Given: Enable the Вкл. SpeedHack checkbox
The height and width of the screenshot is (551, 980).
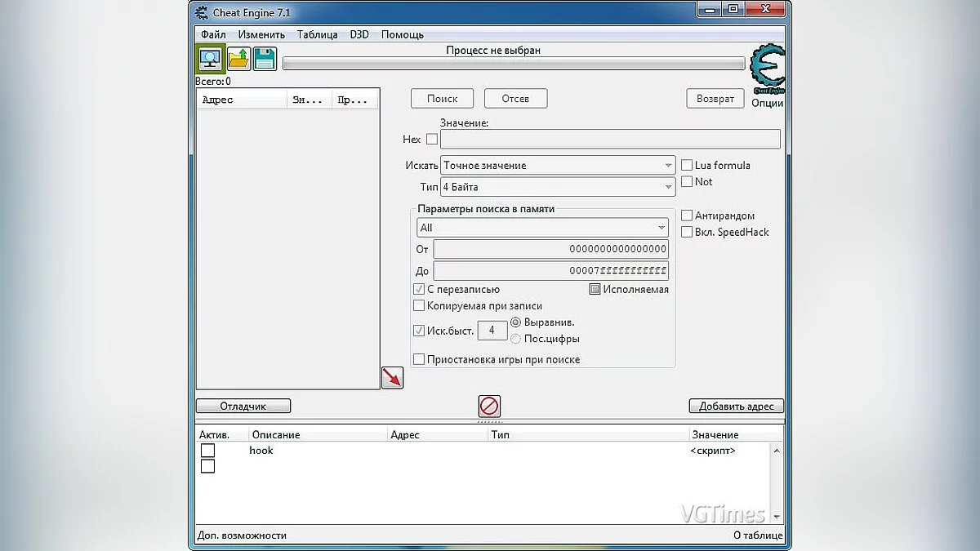Looking at the screenshot, I should (687, 232).
